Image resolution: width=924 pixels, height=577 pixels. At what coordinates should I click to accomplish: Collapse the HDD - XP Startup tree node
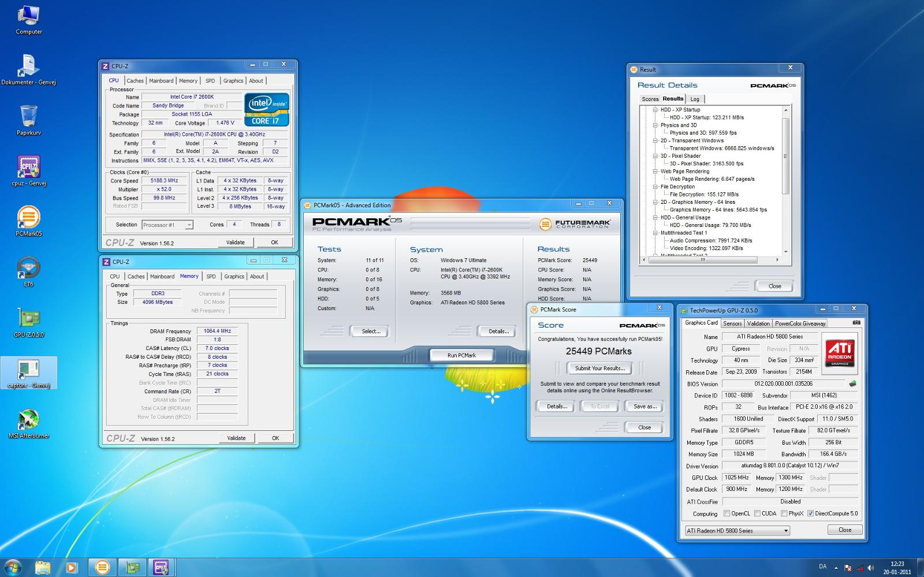[655, 110]
